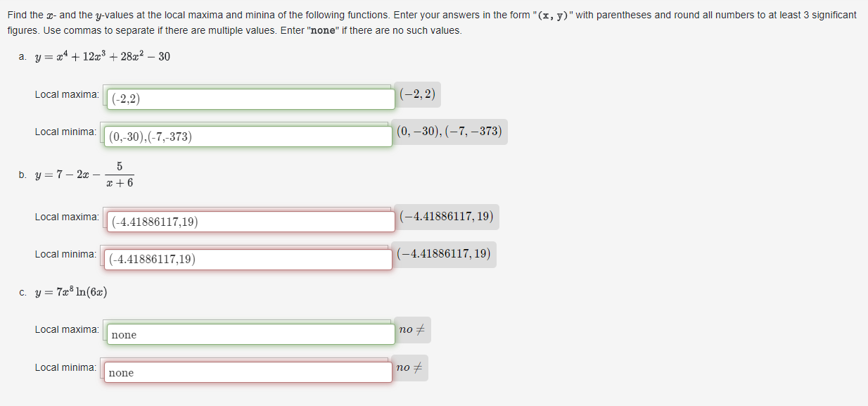Select the local minima answer box for part a

pyautogui.click(x=249, y=137)
